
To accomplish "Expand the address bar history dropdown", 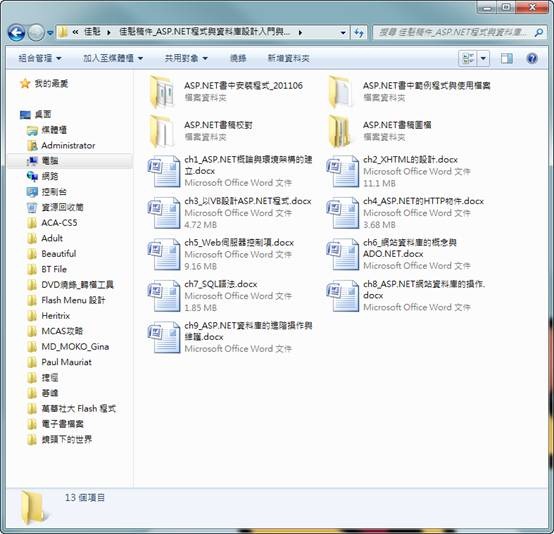I will click(342, 33).
